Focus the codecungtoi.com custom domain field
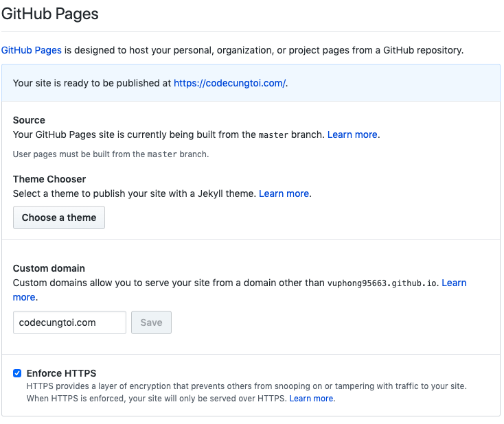This screenshot has height=424, width=504. (x=69, y=322)
